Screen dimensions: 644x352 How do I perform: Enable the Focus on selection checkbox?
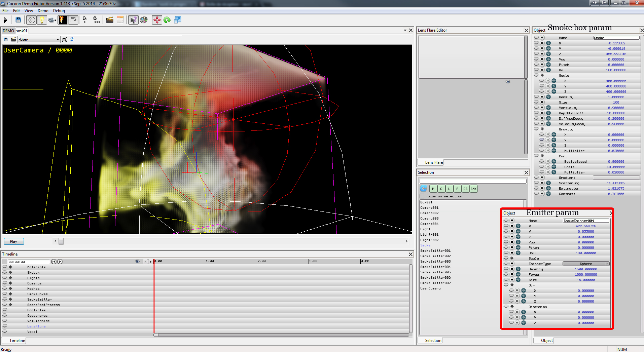tap(422, 196)
